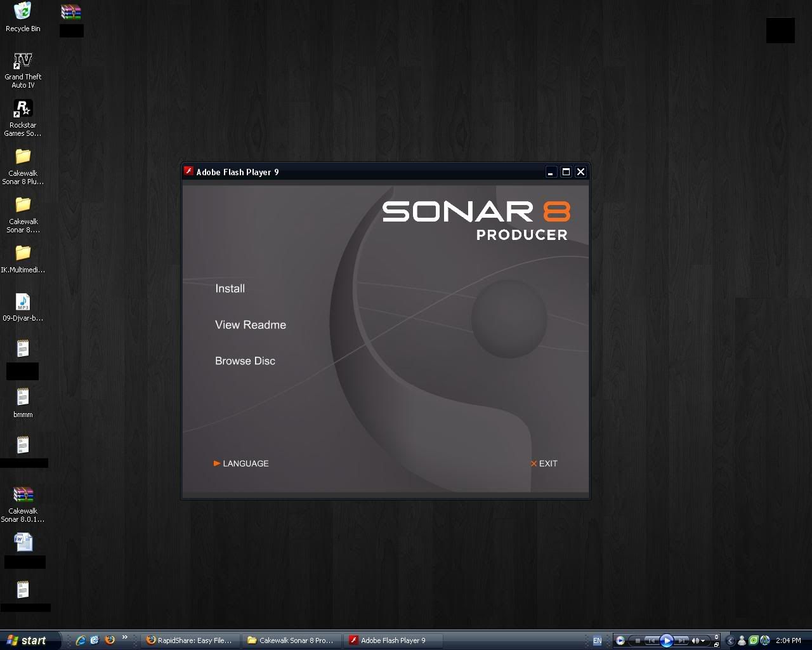Switch to Adobe Flash Player 9 taskbar item
The image size is (812, 650).
tap(393, 640)
